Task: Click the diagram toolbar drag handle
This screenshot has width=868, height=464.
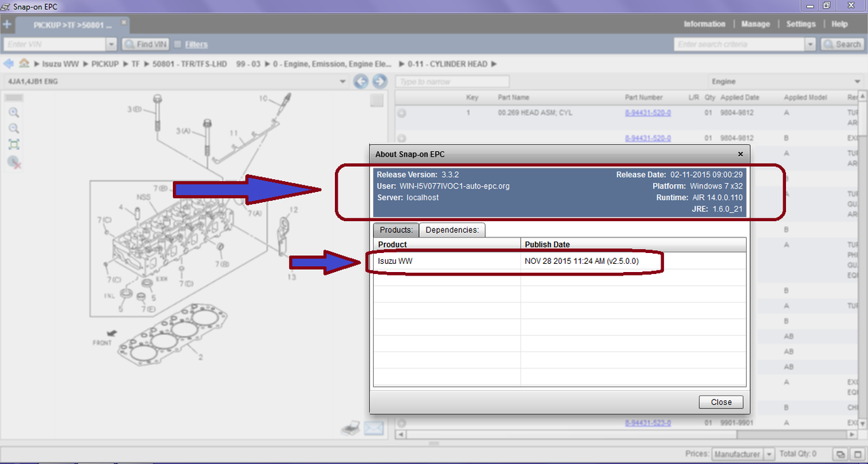Action: (x=14, y=98)
